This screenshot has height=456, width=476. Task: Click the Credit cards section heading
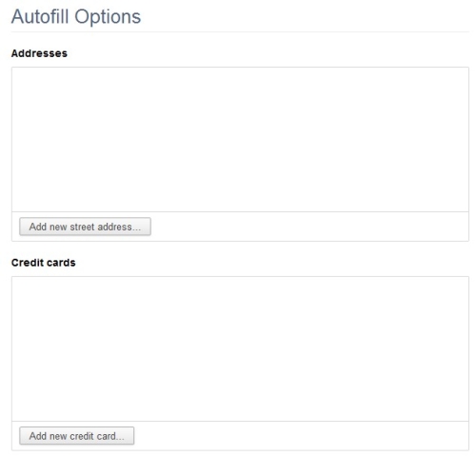click(x=44, y=263)
